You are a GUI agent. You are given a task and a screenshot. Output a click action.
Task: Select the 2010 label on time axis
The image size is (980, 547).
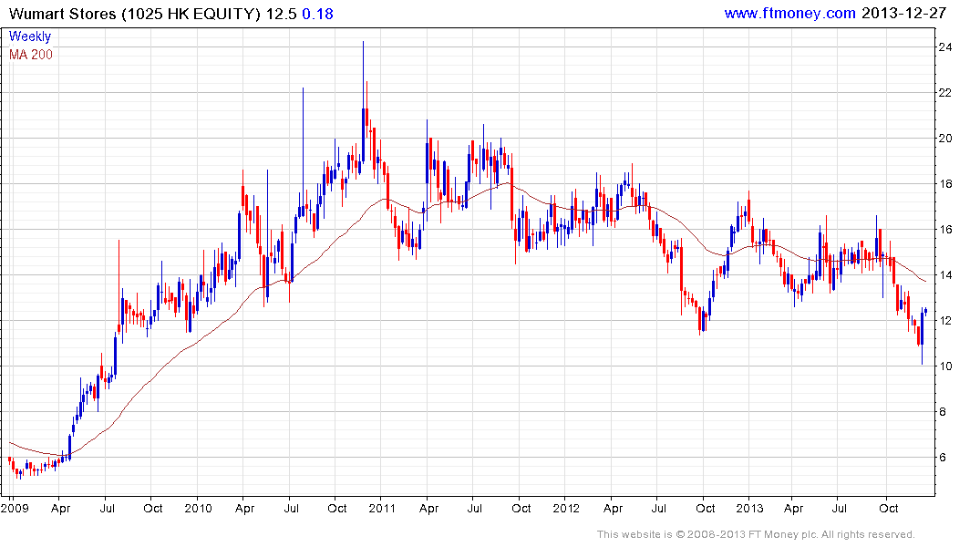point(198,507)
